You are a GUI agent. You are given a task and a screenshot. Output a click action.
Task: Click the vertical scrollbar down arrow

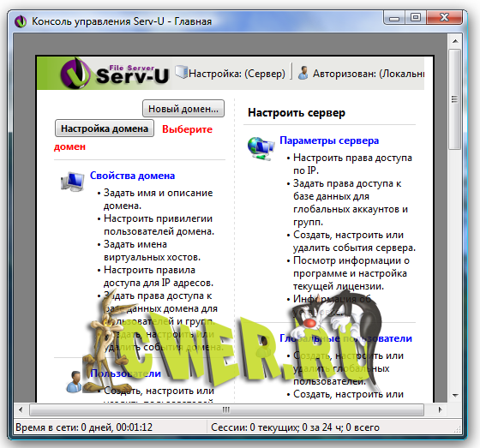(x=455, y=396)
